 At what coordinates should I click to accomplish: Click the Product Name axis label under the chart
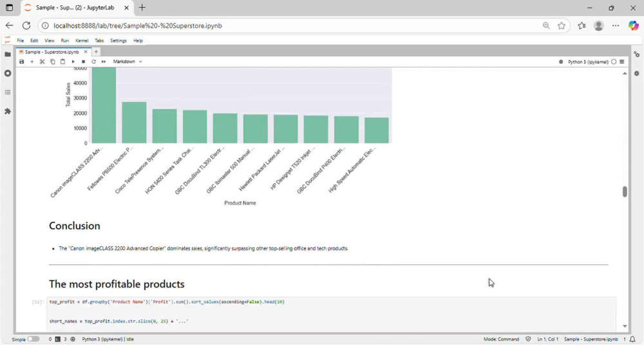(240, 203)
